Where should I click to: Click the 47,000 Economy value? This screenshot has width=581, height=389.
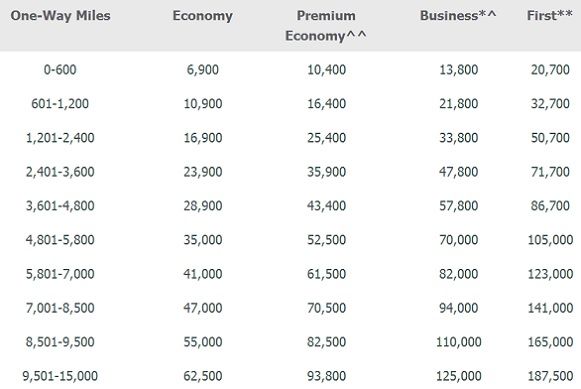pyautogui.click(x=203, y=308)
